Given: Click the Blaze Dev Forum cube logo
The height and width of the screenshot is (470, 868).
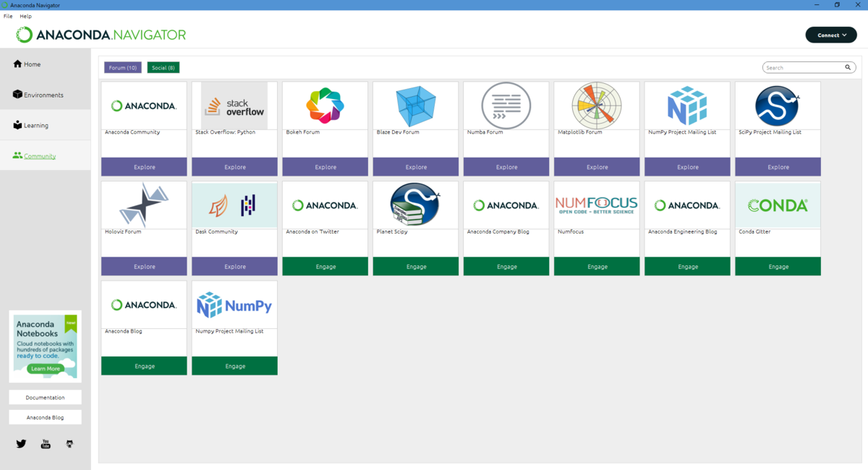Looking at the screenshot, I should (x=416, y=106).
